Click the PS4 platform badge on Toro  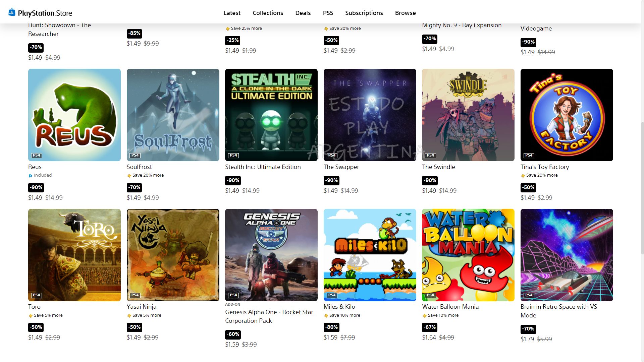tap(36, 295)
